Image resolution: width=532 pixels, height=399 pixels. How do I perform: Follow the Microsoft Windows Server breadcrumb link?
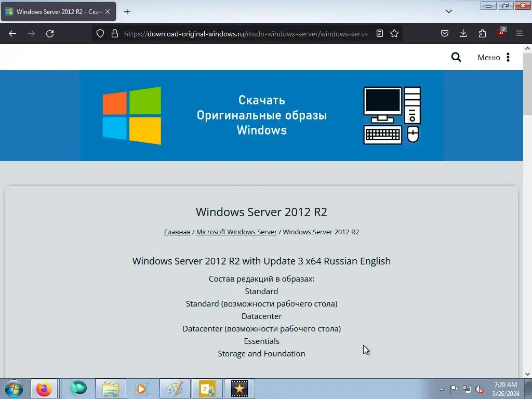(236, 232)
